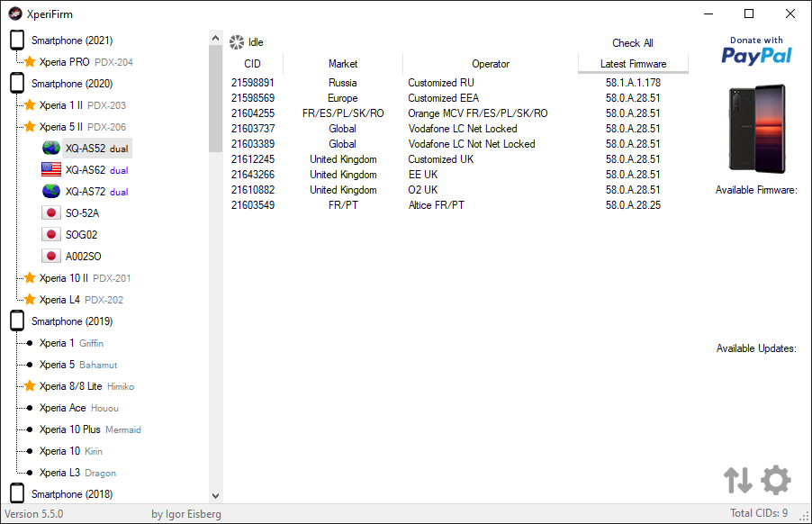Image resolution: width=812 pixels, height=524 pixels.
Task: Select Xperia Ace Houou in the tree
Action: 78,408
